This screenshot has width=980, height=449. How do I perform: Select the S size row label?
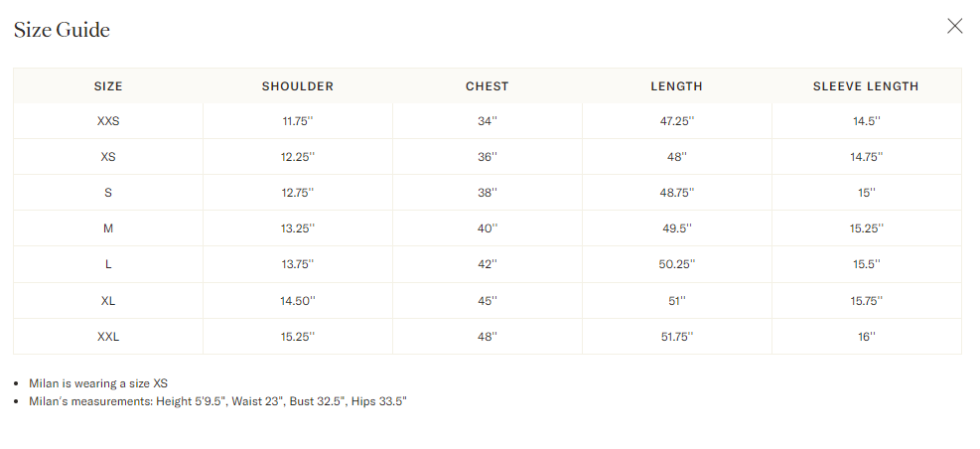[108, 193]
